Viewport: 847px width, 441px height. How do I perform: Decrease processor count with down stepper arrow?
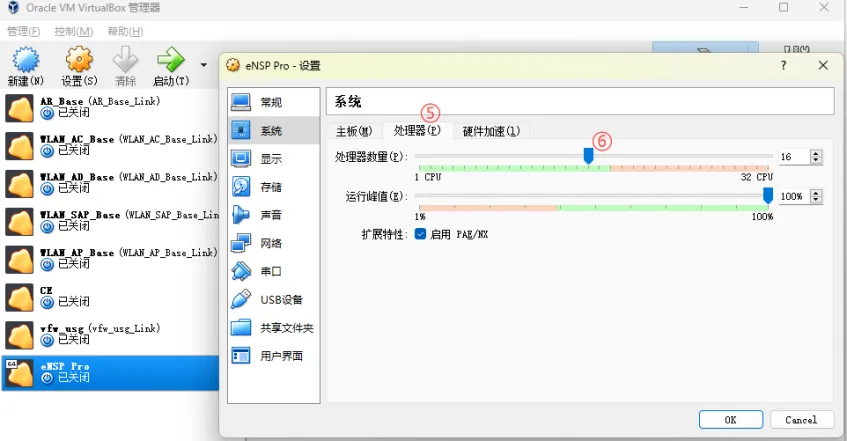click(x=816, y=161)
